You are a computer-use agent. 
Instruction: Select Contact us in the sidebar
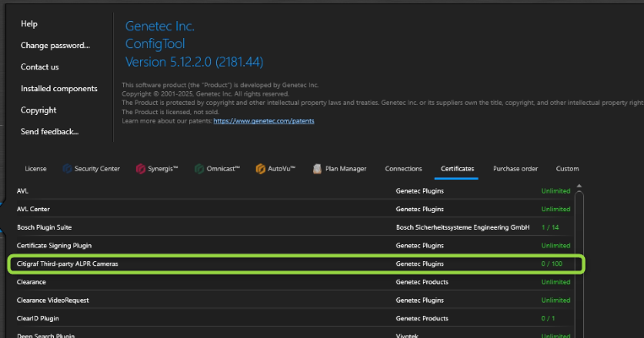tap(40, 67)
